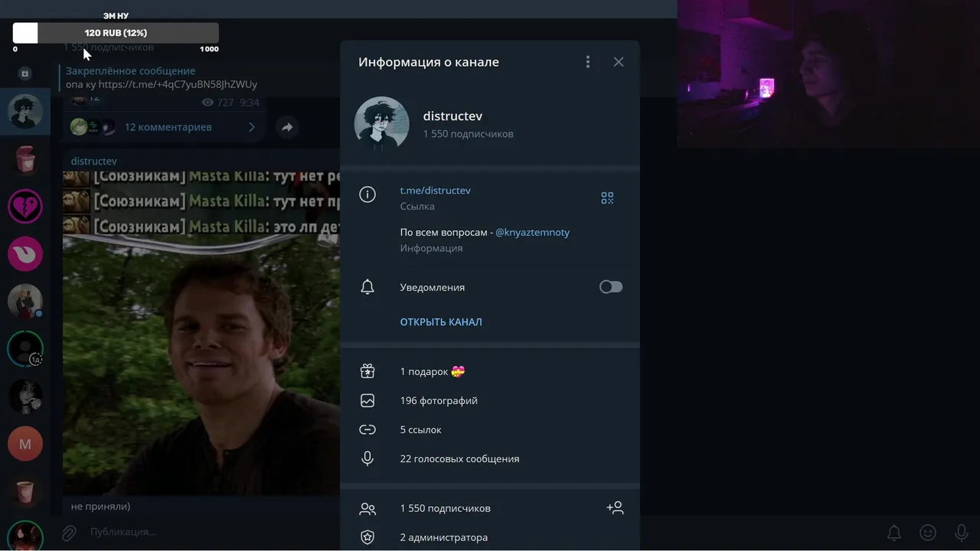Show QR code for channel link

(x=607, y=198)
